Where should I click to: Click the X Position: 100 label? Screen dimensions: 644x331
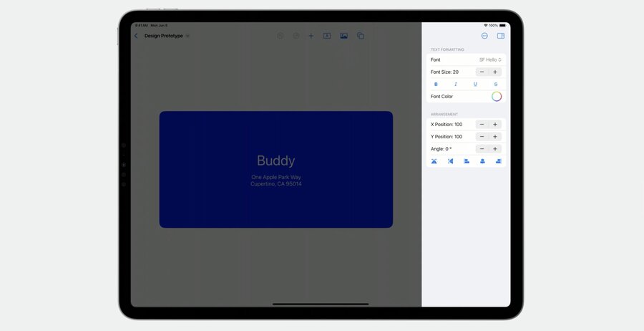point(447,125)
